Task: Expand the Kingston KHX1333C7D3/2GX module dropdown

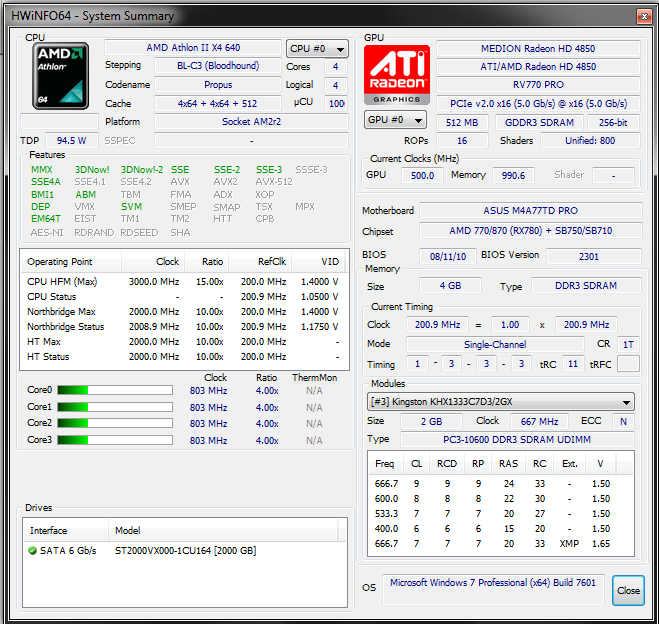Action: point(501,402)
